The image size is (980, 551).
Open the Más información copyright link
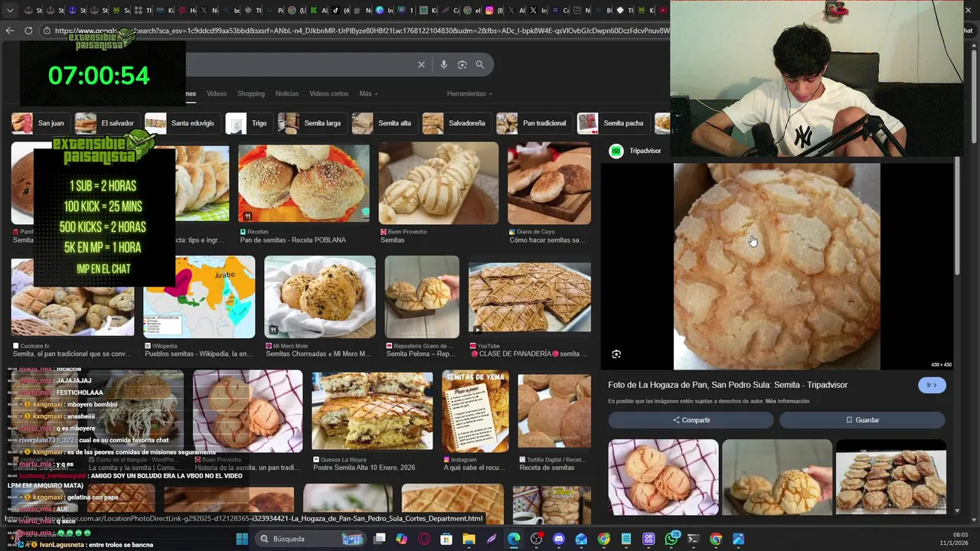[x=787, y=401]
